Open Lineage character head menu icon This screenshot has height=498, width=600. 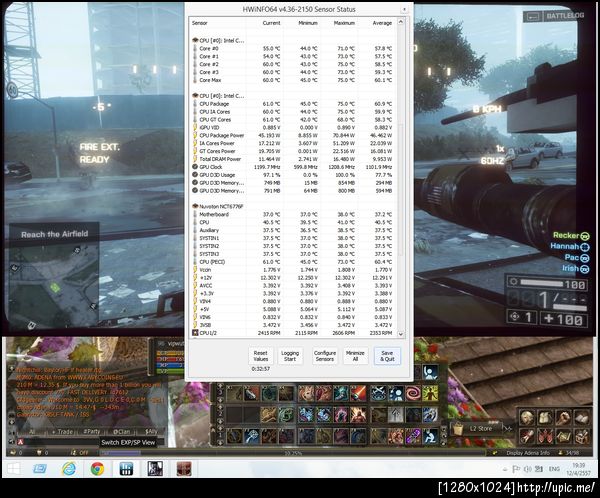[x=527, y=418]
